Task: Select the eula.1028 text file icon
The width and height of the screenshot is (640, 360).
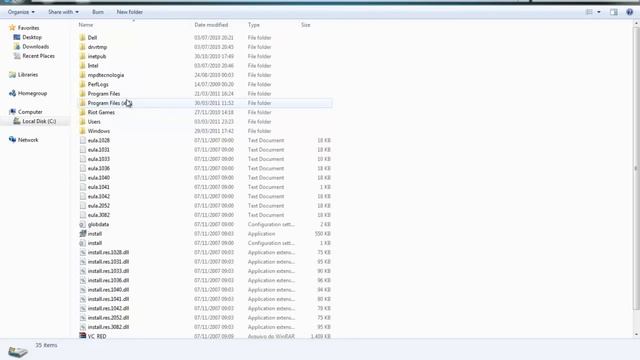Action: pos(82,140)
